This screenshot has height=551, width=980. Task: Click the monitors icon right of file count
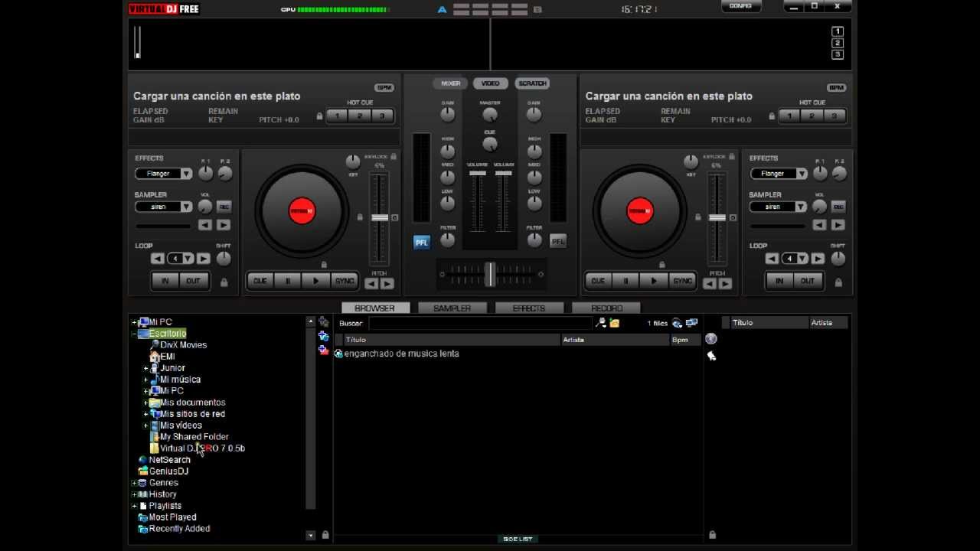691,323
